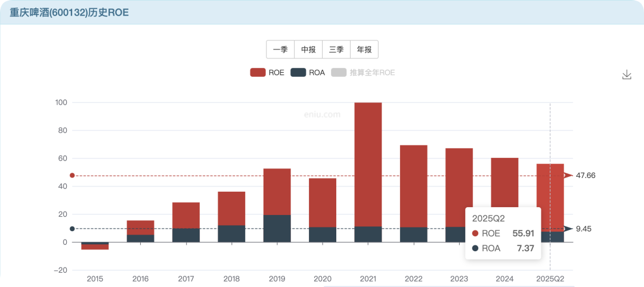
Task: Click the red ROE legend swatch
Action: 258,73
